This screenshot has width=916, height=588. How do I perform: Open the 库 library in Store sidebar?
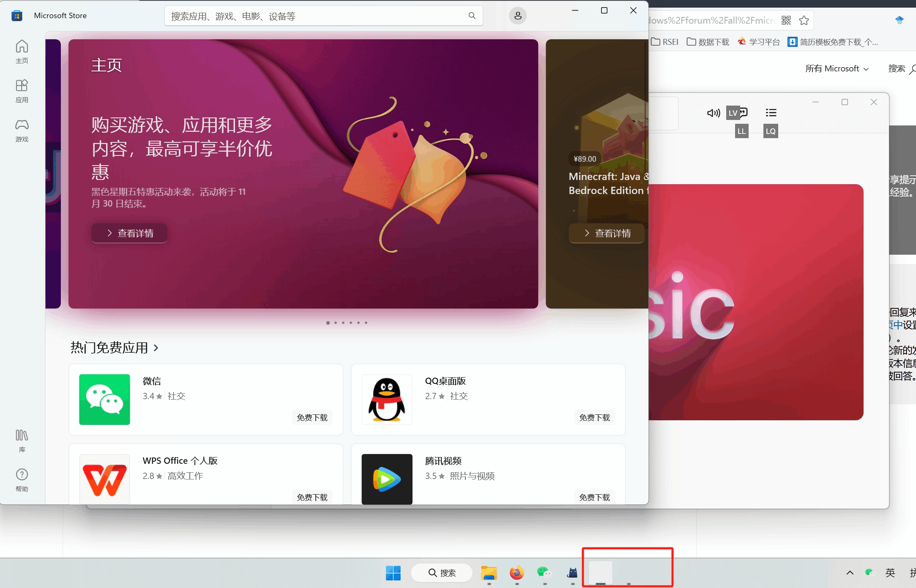pyautogui.click(x=22, y=441)
